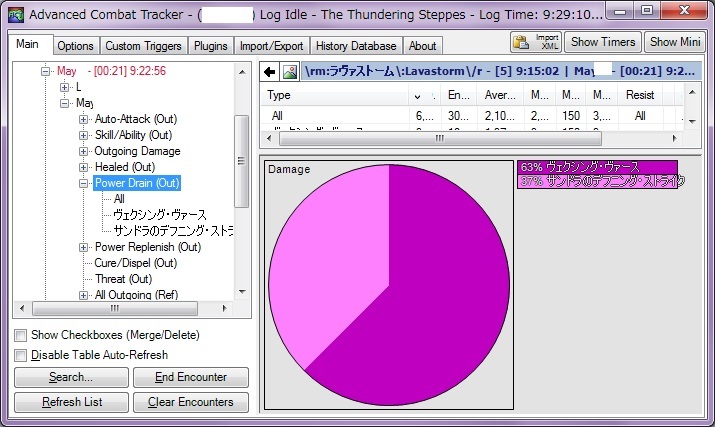
Task: Click the tree horizontal scrollbar thumb
Action: [114, 308]
